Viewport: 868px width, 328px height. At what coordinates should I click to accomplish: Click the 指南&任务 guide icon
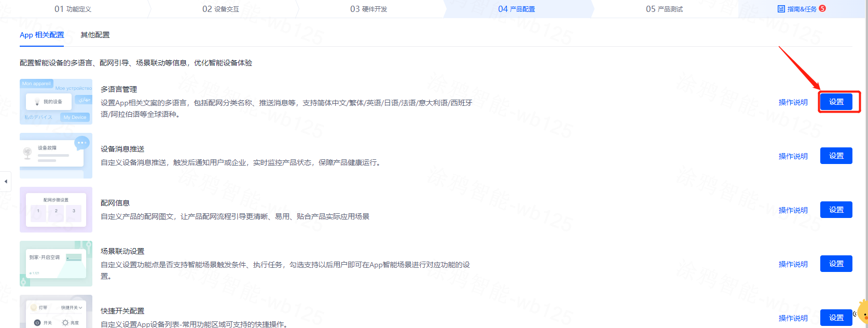[781, 9]
